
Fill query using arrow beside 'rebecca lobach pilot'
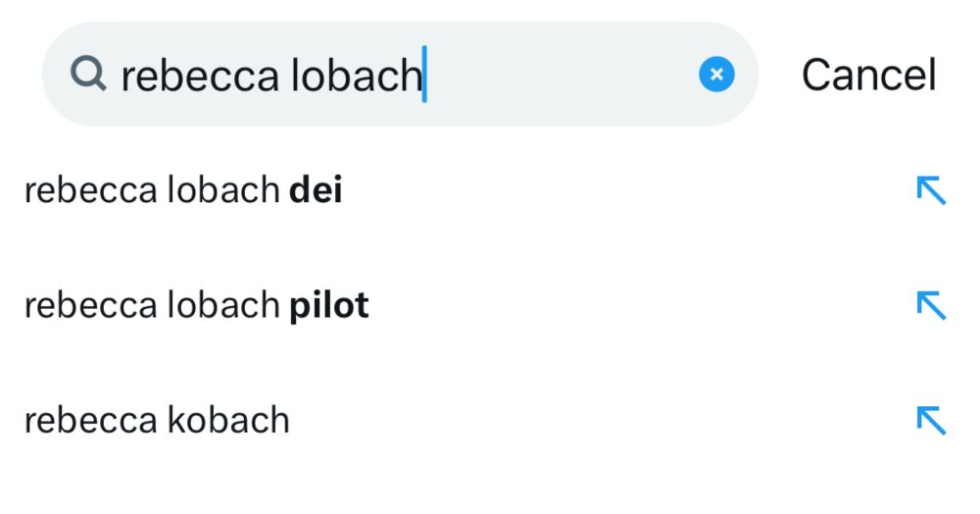931,305
